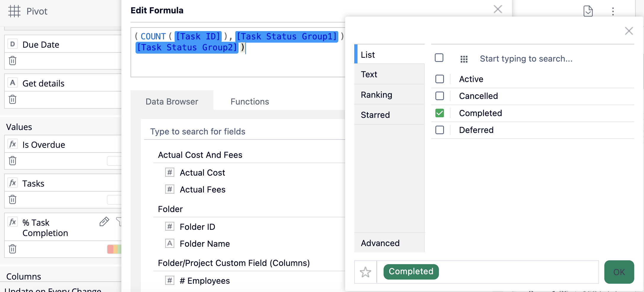Click the numeric icon for Folder ID
The width and height of the screenshot is (644, 292).
[x=170, y=227]
